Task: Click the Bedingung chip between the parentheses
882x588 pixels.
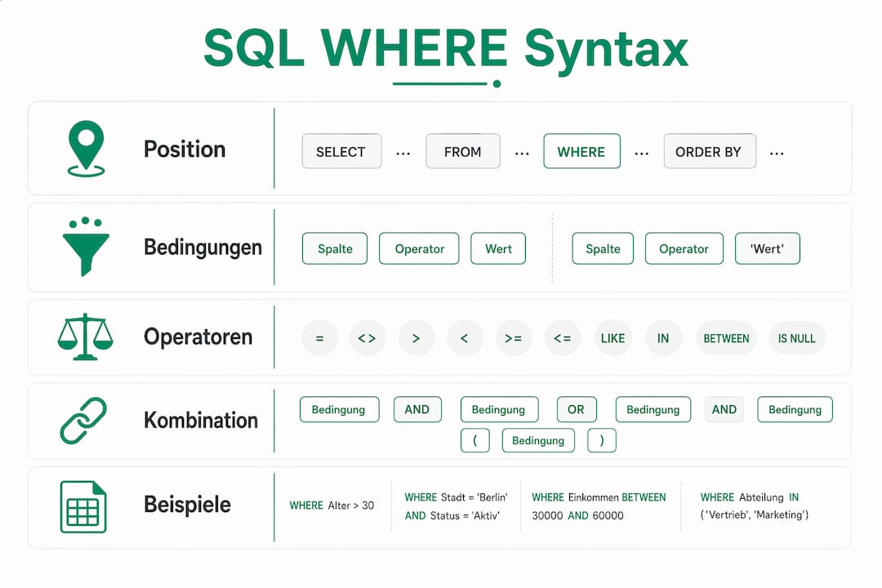Action: 538,440
